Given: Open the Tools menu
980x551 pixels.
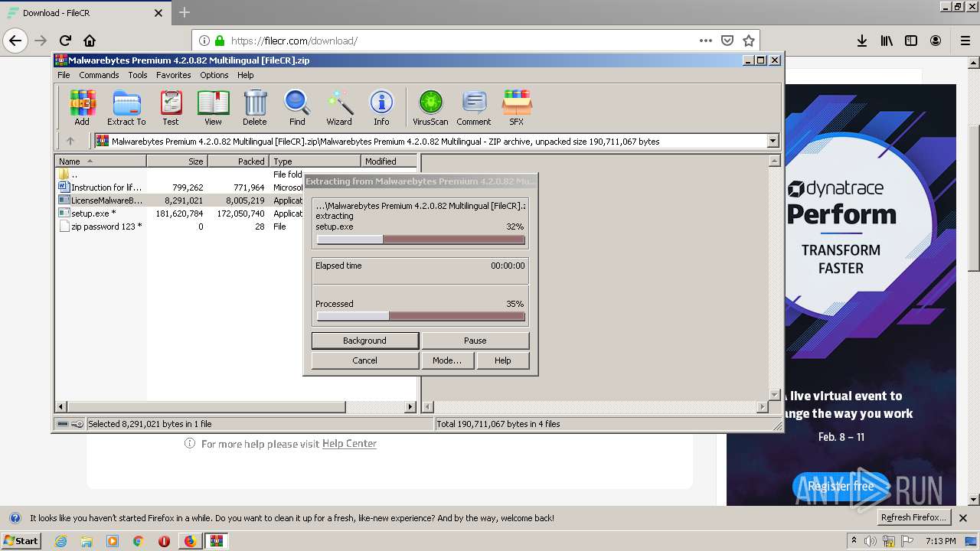Looking at the screenshot, I should pos(138,75).
